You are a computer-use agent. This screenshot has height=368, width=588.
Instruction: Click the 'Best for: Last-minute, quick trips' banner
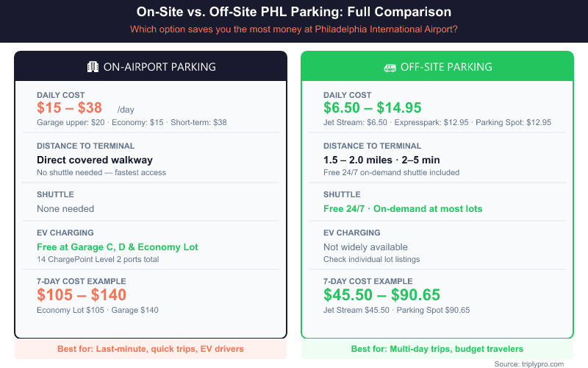pos(151,348)
